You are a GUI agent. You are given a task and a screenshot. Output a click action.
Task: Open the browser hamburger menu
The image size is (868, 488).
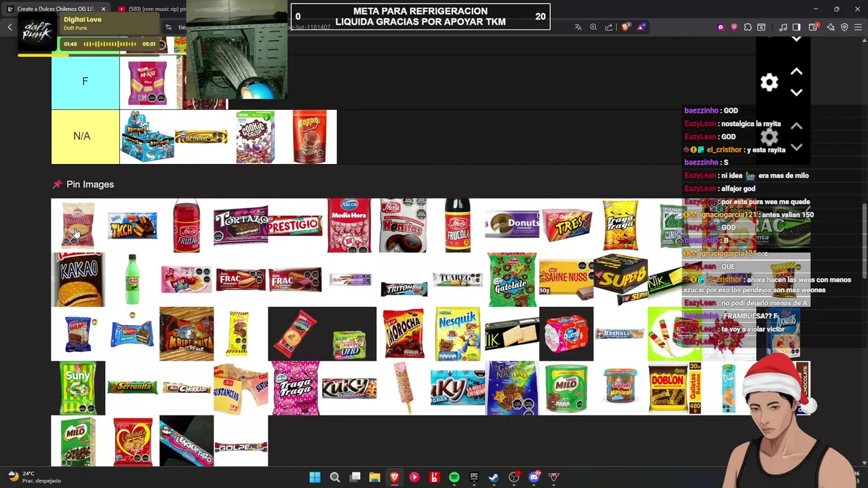(859, 27)
